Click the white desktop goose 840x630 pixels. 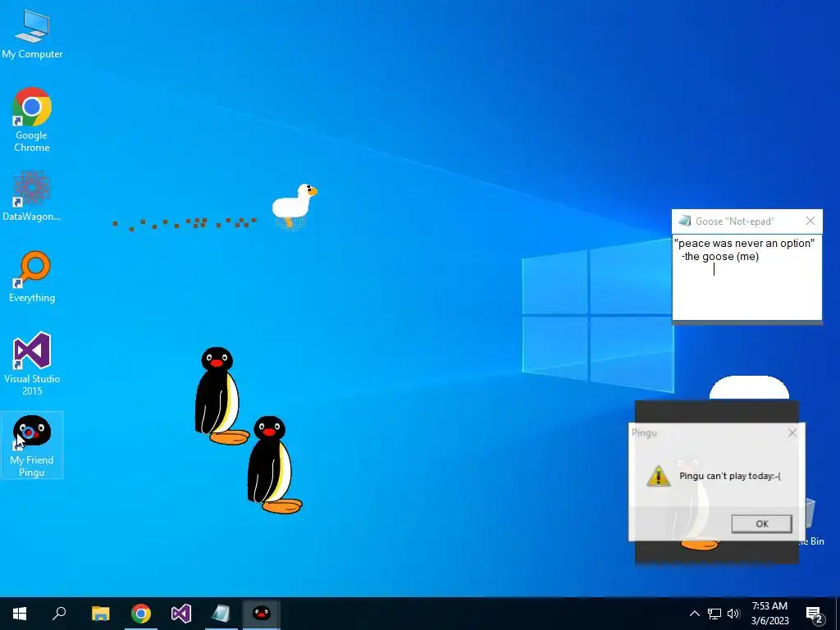pyautogui.click(x=294, y=206)
